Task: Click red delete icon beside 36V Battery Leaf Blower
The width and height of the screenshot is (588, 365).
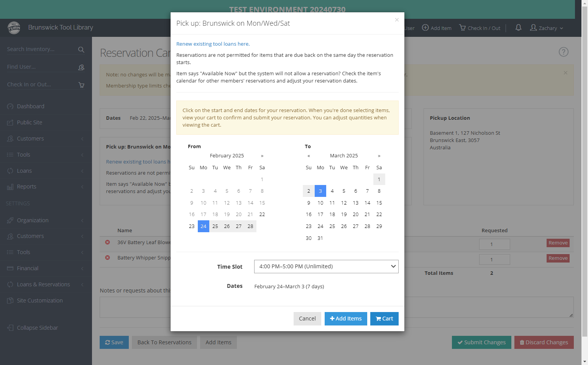Action: tap(108, 242)
